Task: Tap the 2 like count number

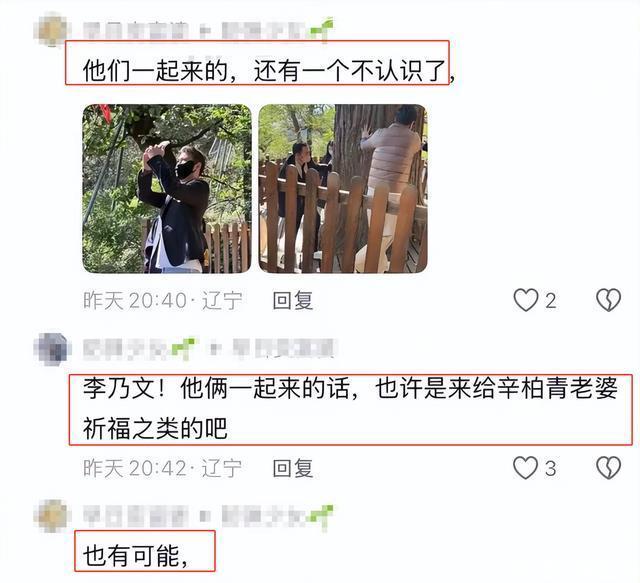Action: 551,301
